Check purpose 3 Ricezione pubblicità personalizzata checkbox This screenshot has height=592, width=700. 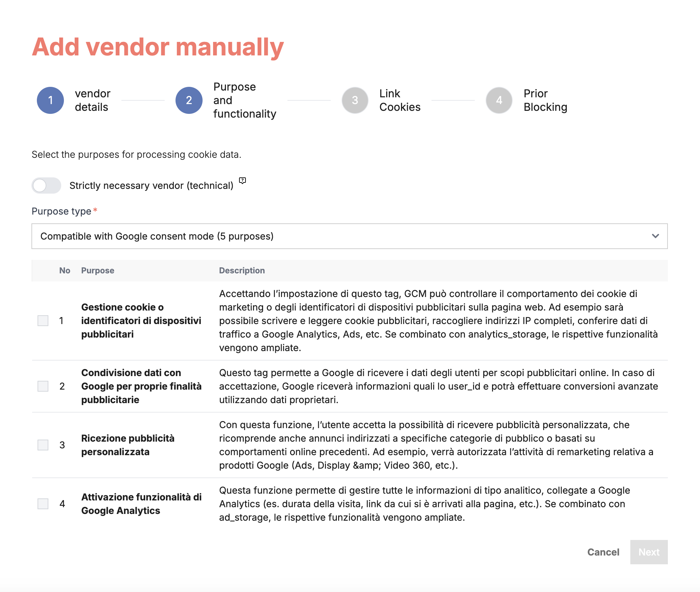43,445
